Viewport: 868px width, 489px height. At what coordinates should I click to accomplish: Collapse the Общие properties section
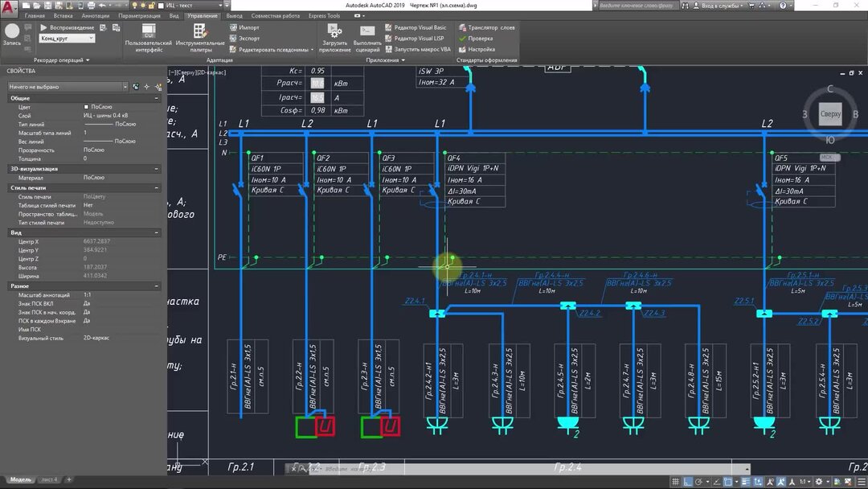tap(157, 98)
